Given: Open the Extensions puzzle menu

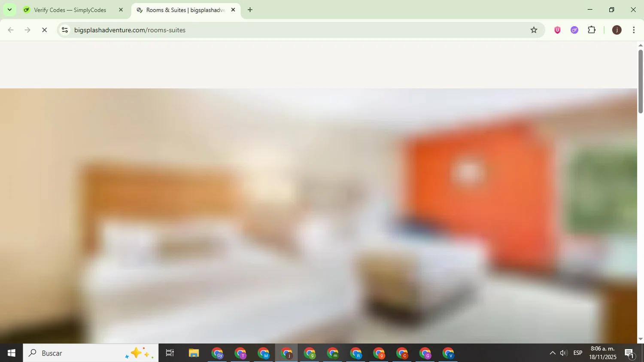Looking at the screenshot, I should 592,30.
